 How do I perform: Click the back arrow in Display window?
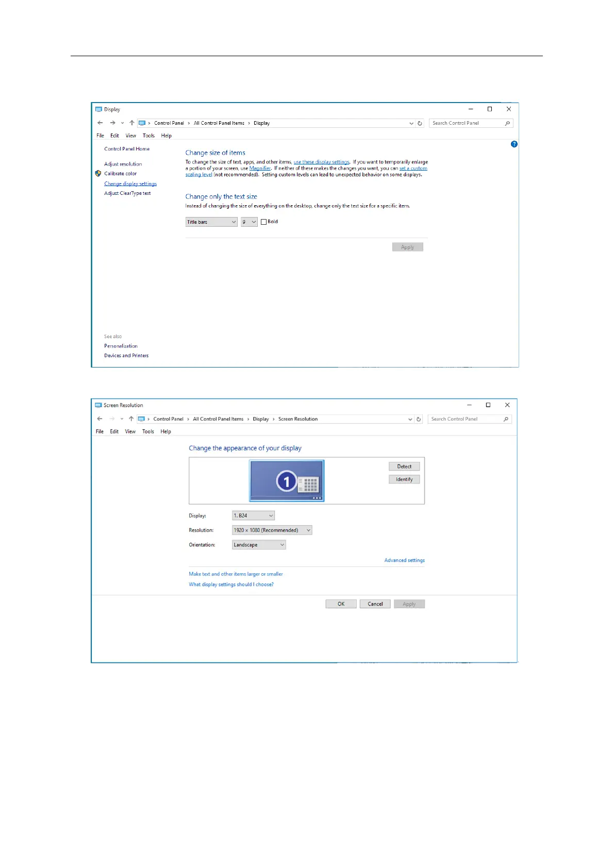(100, 123)
